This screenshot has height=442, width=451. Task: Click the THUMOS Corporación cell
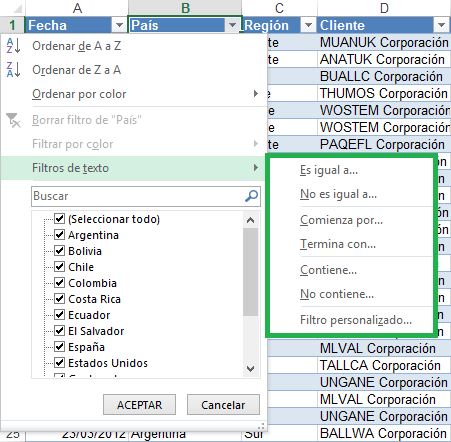pyautogui.click(x=384, y=93)
